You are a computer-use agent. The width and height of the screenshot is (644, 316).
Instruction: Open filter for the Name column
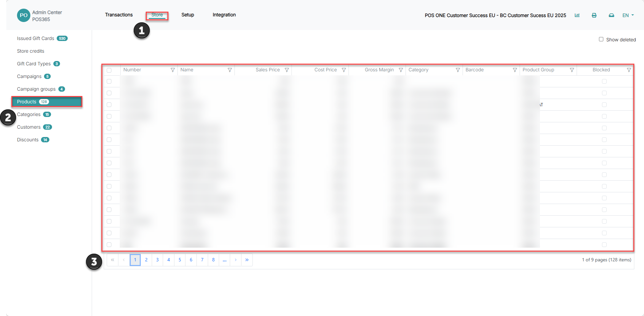(x=229, y=70)
